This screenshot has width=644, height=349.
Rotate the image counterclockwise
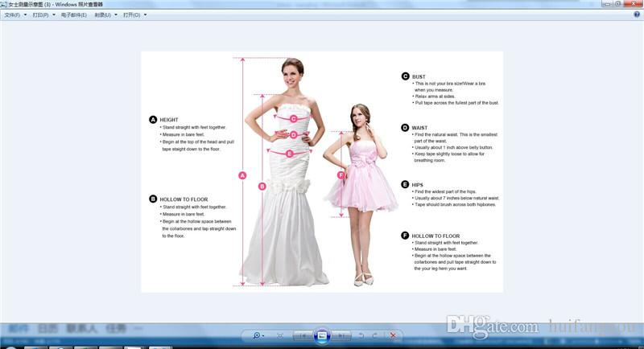click(361, 335)
